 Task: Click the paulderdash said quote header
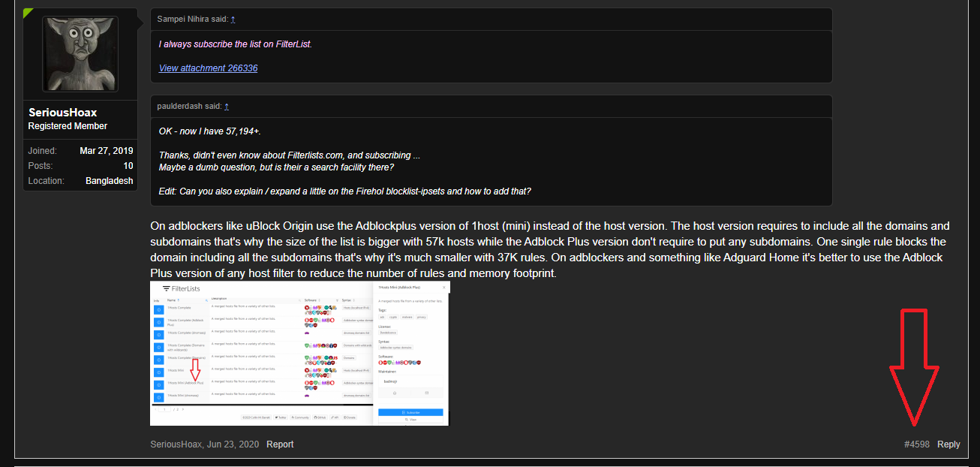189,107
